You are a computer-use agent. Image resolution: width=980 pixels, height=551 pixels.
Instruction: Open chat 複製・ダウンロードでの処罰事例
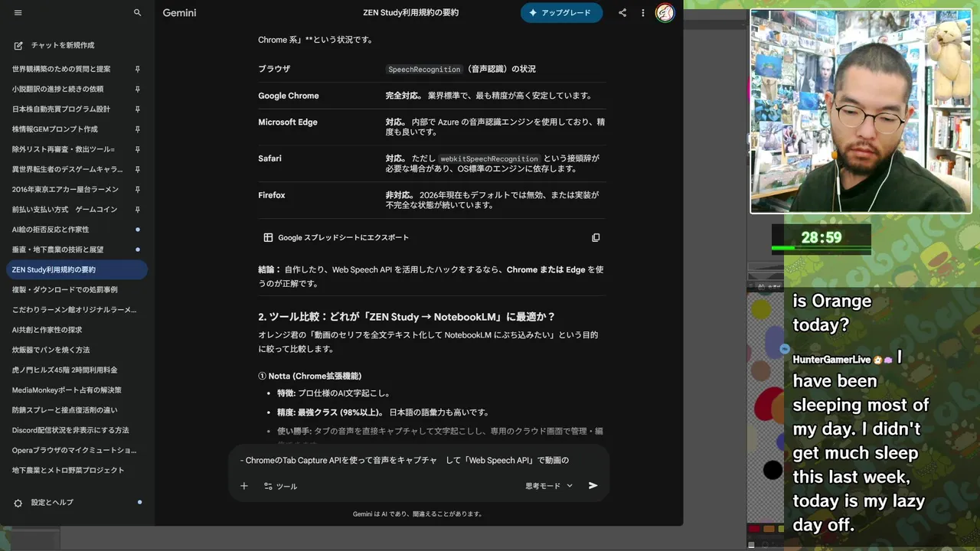click(x=64, y=290)
